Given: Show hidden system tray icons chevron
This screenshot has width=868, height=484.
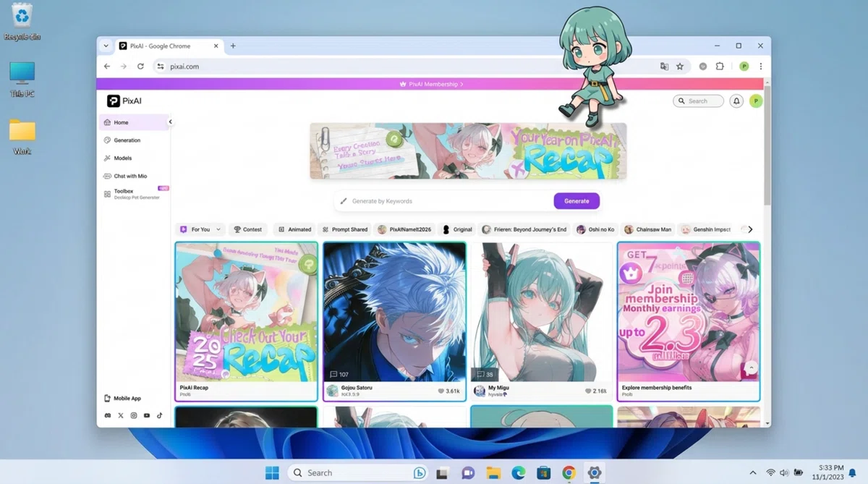Looking at the screenshot, I should point(752,472).
